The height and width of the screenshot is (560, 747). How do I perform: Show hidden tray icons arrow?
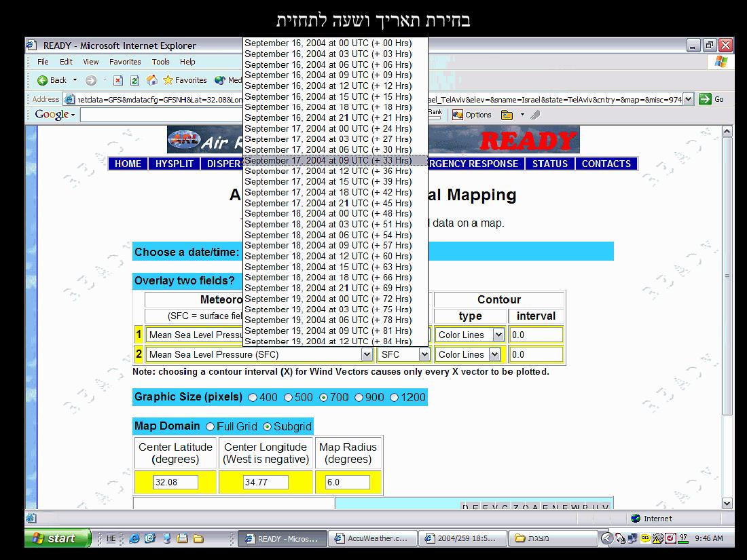606,538
